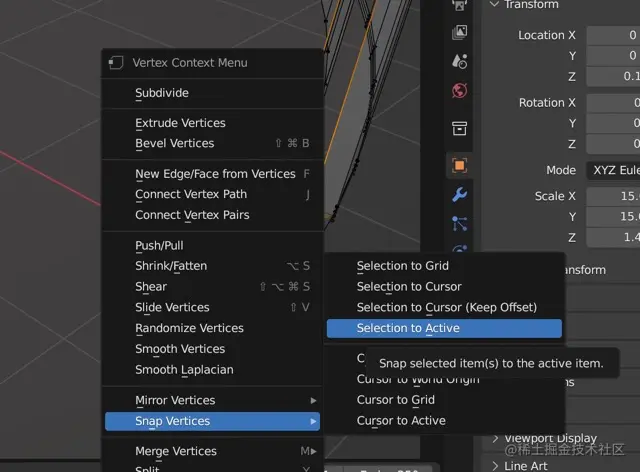Choose Bevel Vertices
The width and height of the screenshot is (640, 472).
pyautogui.click(x=175, y=143)
